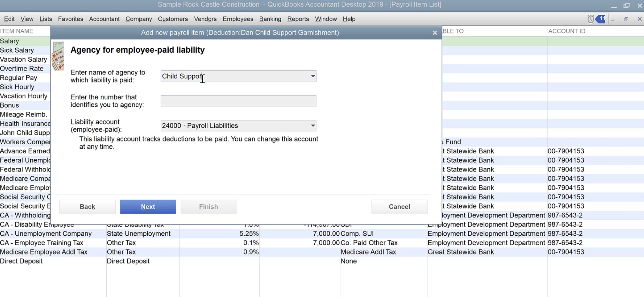Open the Banking menu
This screenshot has height=297, width=644.
tap(270, 19)
